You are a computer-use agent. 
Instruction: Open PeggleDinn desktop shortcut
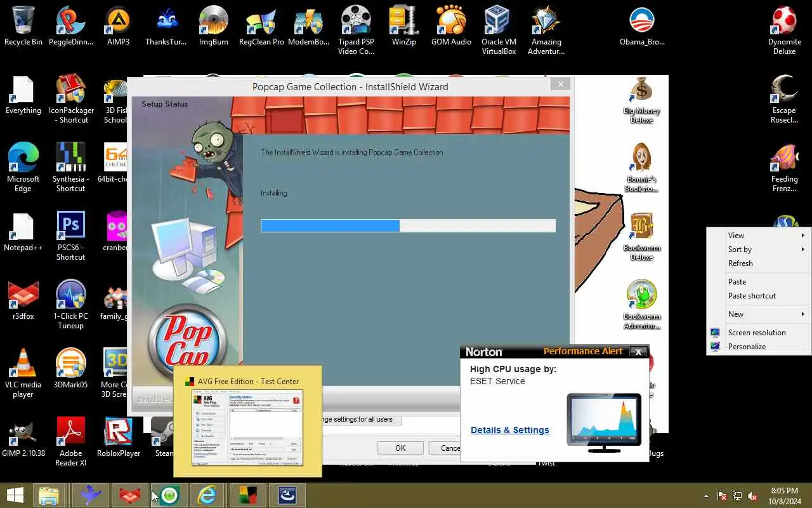70,26
